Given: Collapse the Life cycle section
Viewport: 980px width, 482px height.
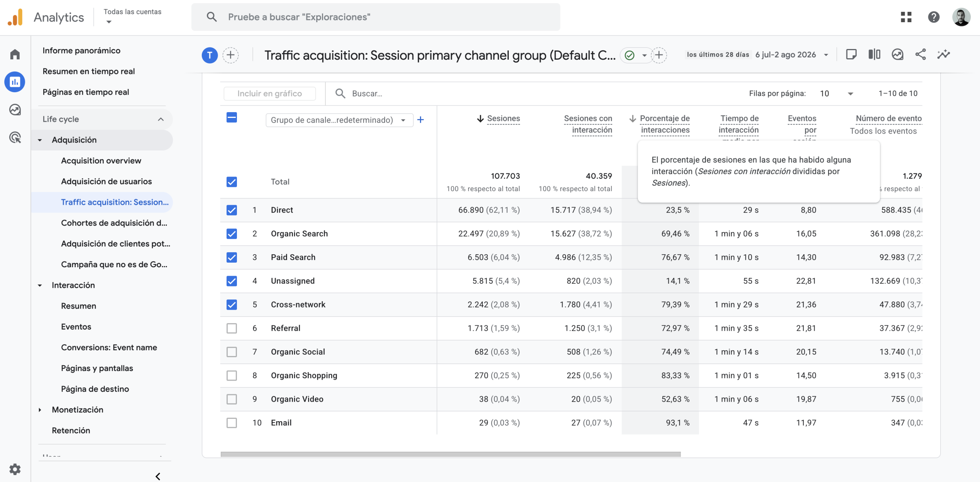Looking at the screenshot, I should pos(161,119).
